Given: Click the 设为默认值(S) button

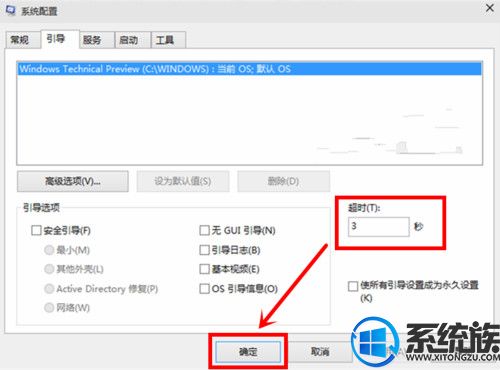Looking at the screenshot, I should 183,181.
